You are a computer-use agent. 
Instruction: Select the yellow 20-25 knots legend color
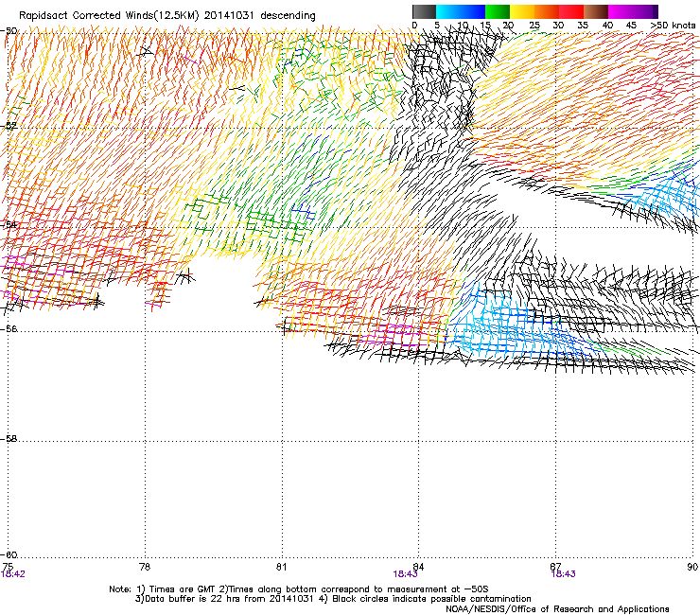[522, 11]
